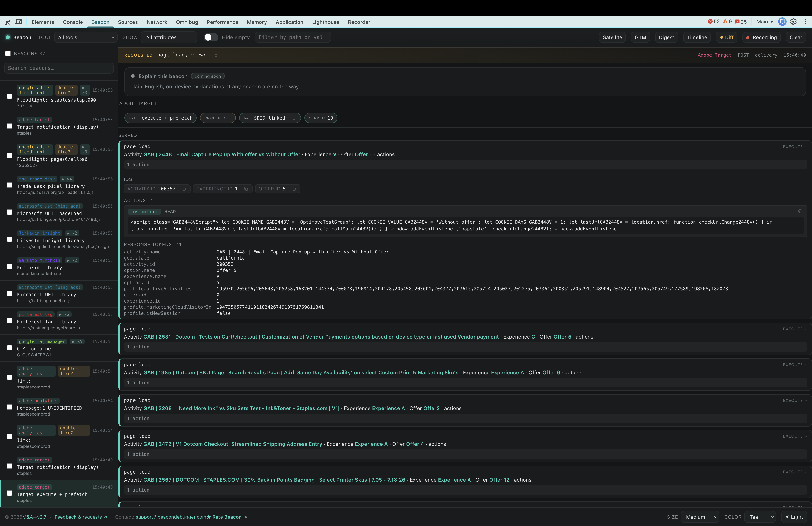This screenshot has width=812, height=526.
Task: Open the SIZE Medium dropdown
Action: (x=700, y=517)
